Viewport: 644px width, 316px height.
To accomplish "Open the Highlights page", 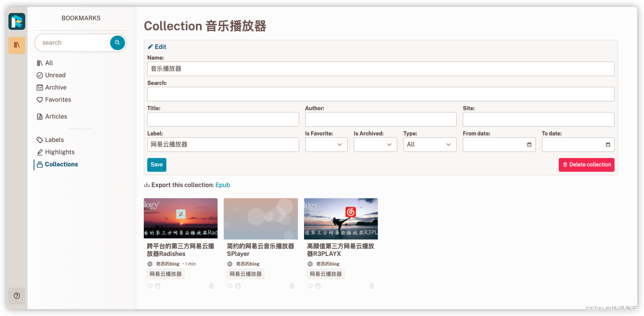I will 55,152.
